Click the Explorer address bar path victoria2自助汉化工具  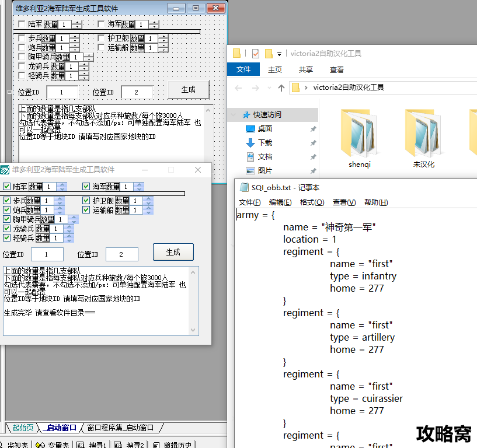pyautogui.click(x=349, y=87)
